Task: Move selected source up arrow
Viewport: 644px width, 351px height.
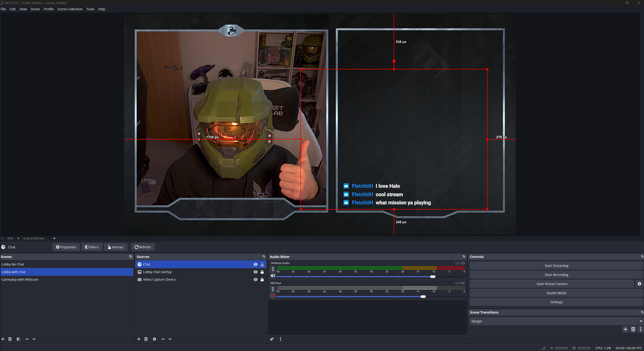Action: [x=163, y=339]
